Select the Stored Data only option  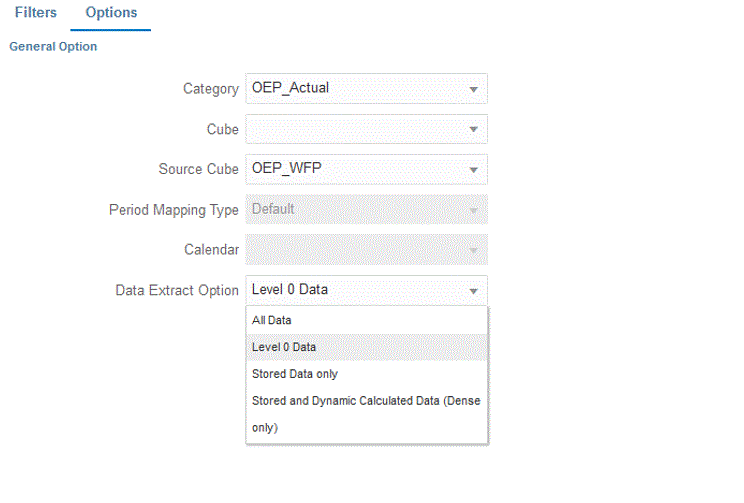[295, 374]
